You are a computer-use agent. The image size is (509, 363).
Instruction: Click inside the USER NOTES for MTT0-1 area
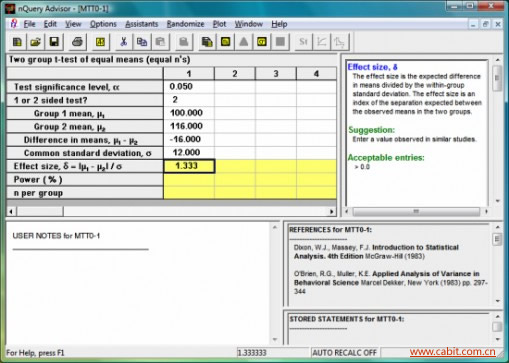(x=138, y=283)
